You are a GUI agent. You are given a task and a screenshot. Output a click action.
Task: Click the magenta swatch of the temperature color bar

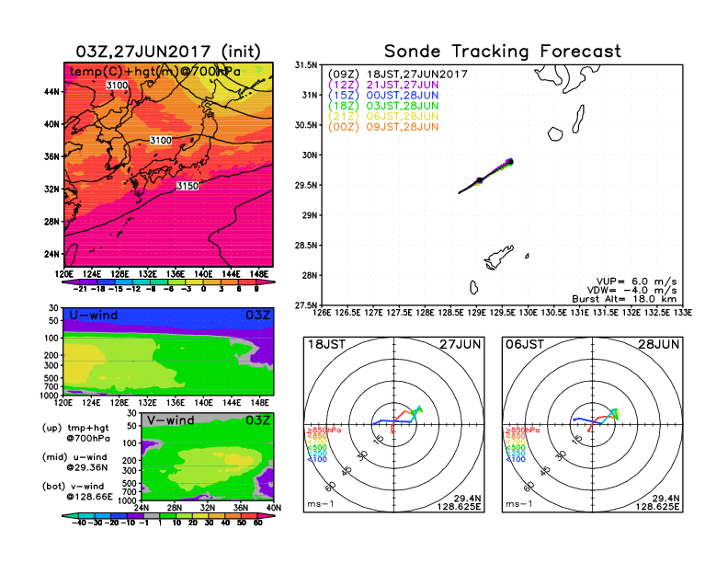(265, 282)
